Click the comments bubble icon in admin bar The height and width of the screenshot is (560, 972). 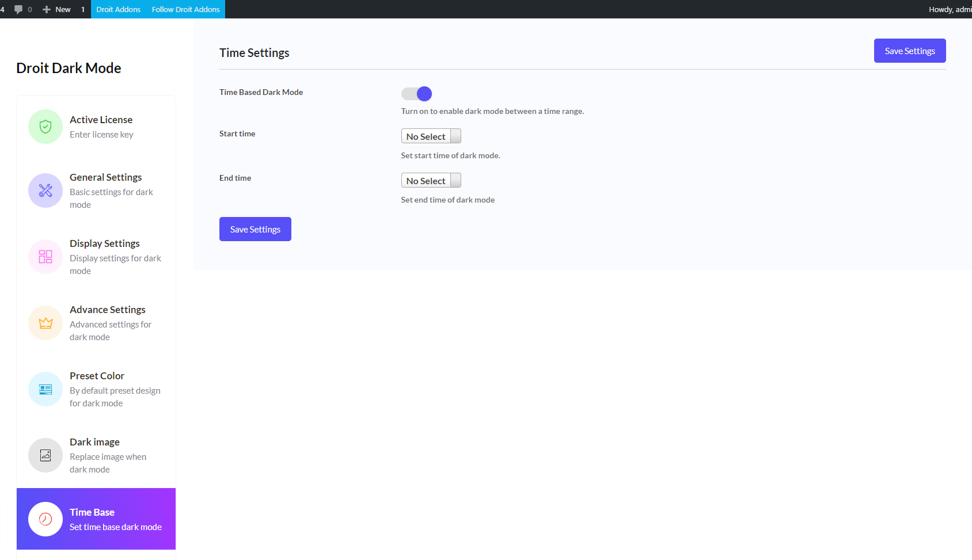18,9
